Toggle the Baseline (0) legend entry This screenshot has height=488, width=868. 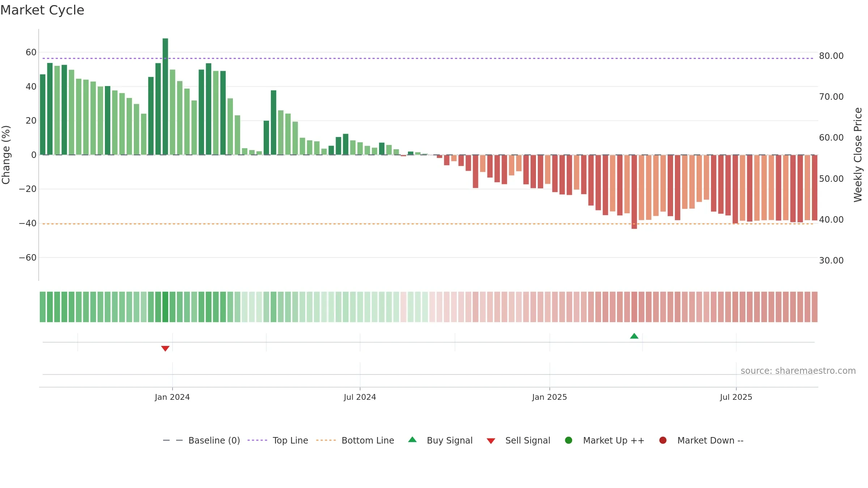coord(201,440)
